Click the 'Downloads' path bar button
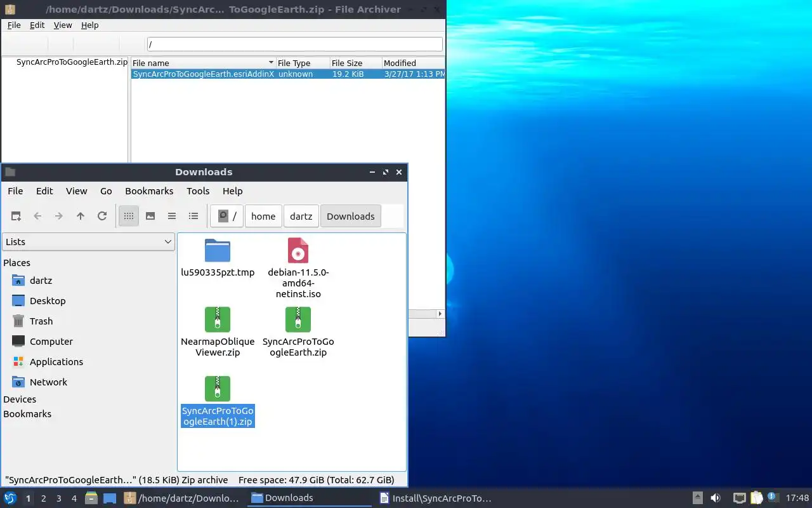 [x=351, y=216]
